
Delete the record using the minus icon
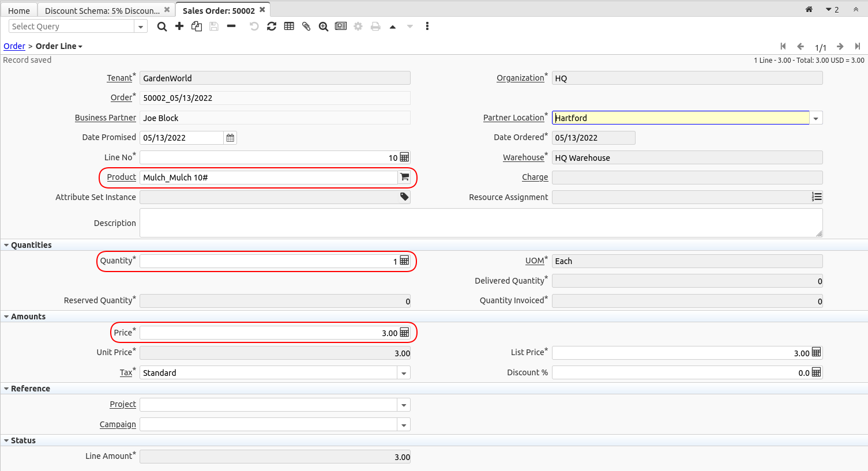(231, 27)
